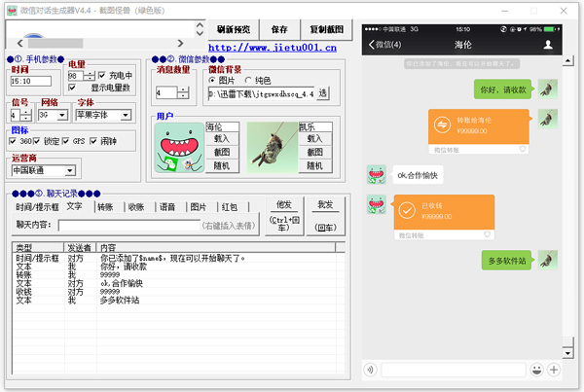
Task: Click the 海伦 green monster avatar thumbnail
Action: click(x=179, y=148)
